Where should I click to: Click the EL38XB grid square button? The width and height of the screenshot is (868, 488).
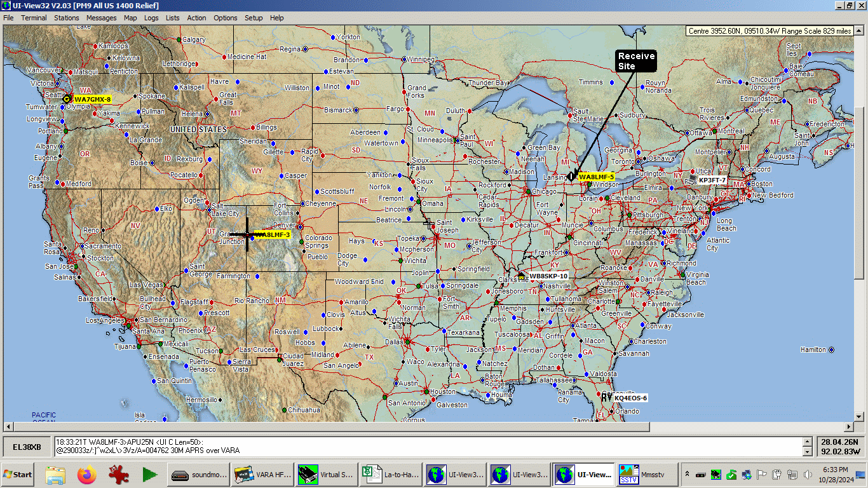tap(27, 447)
